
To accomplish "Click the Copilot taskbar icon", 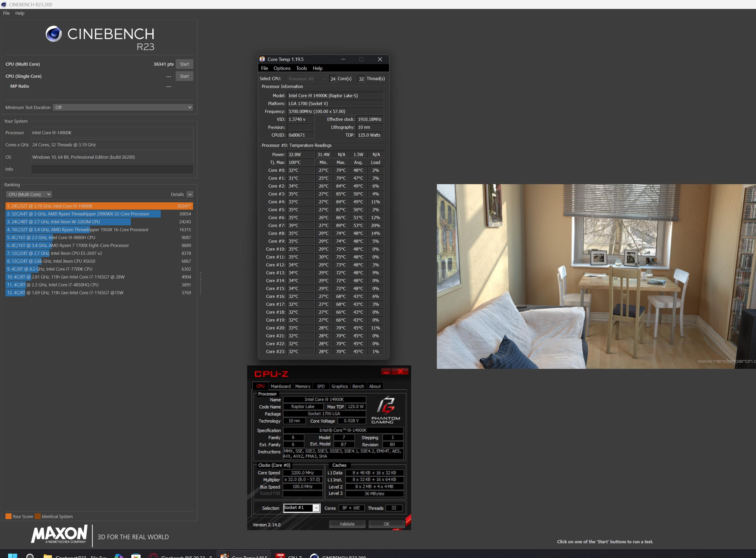I will (x=118, y=556).
